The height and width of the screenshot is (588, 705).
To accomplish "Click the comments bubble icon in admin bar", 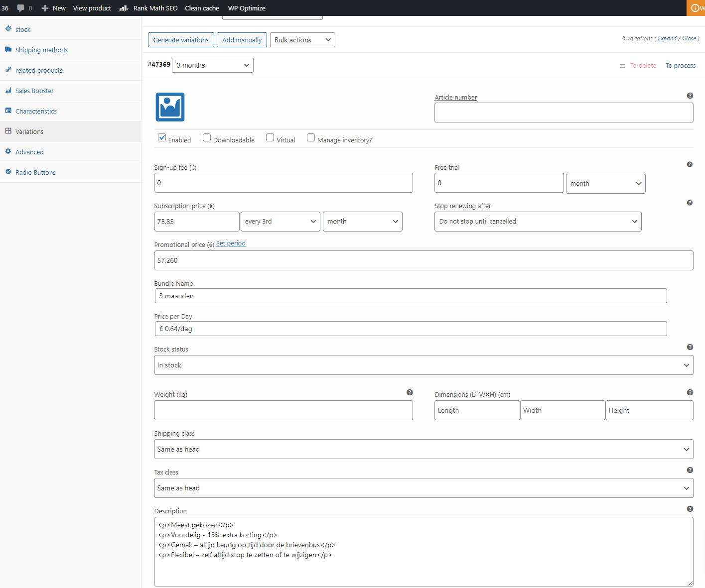I will [20, 8].
